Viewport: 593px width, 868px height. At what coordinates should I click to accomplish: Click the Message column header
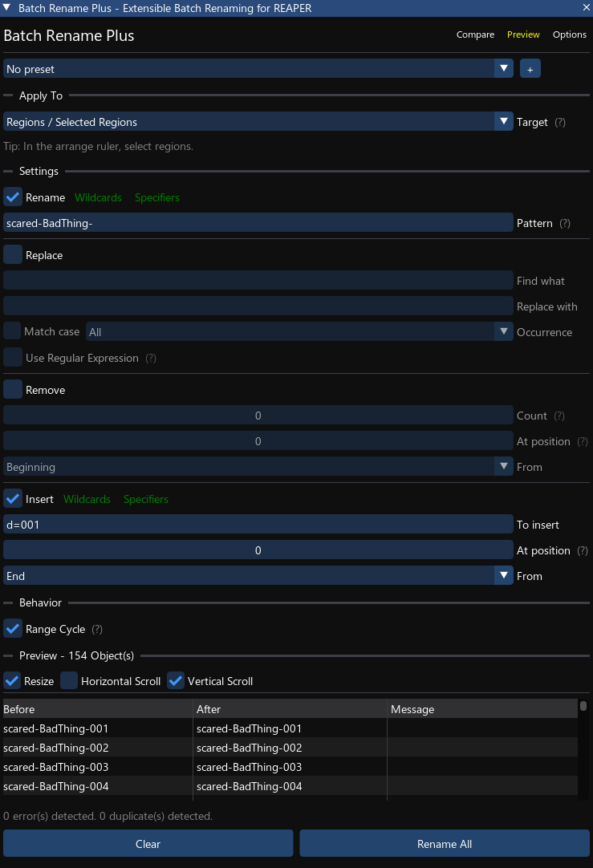pos(482,709)
